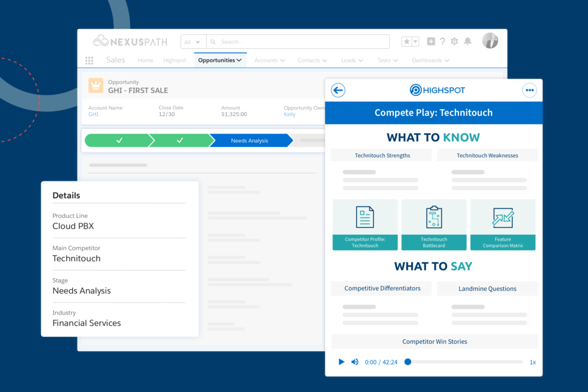The width and height of the screenshot is (588, 392).
Task: Expand the Dashboards chevron
Action: pyautogui.click(x=447, y=61)
